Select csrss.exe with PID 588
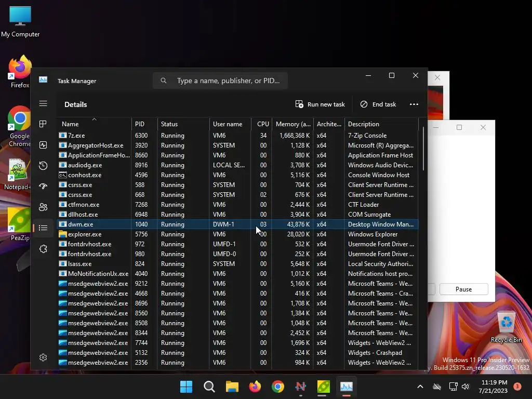Image resolution: width=532 pixels, height=399 pixels. pos(238,185)
